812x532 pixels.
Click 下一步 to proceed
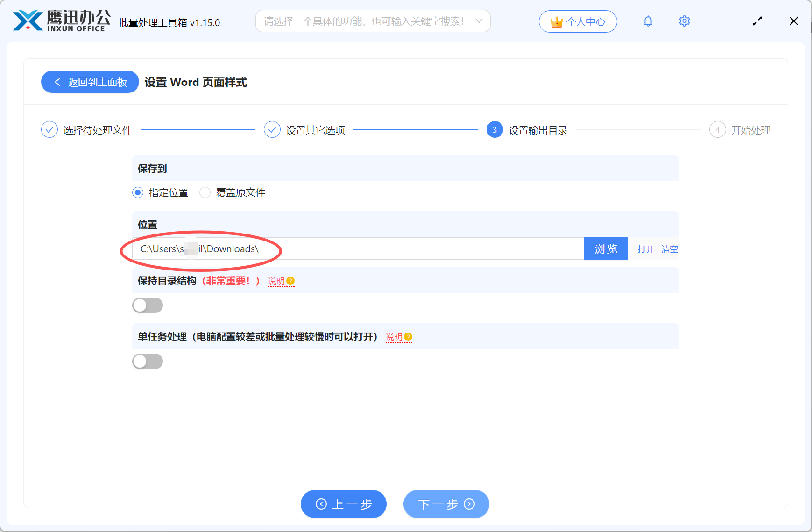(x=445, y=504)
